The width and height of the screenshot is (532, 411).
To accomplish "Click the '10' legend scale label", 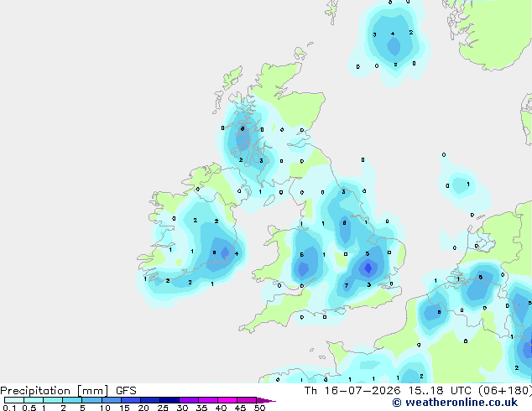I will [x=105, y=408].
